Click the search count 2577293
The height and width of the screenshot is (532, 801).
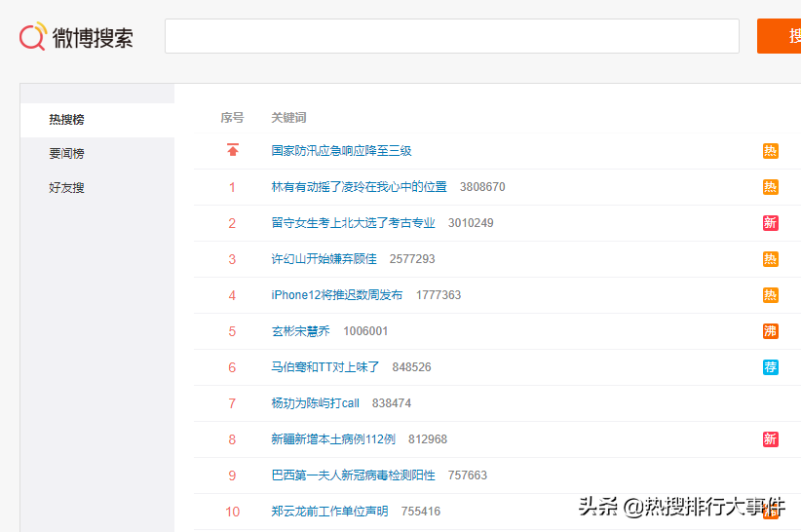click(412, 259)
